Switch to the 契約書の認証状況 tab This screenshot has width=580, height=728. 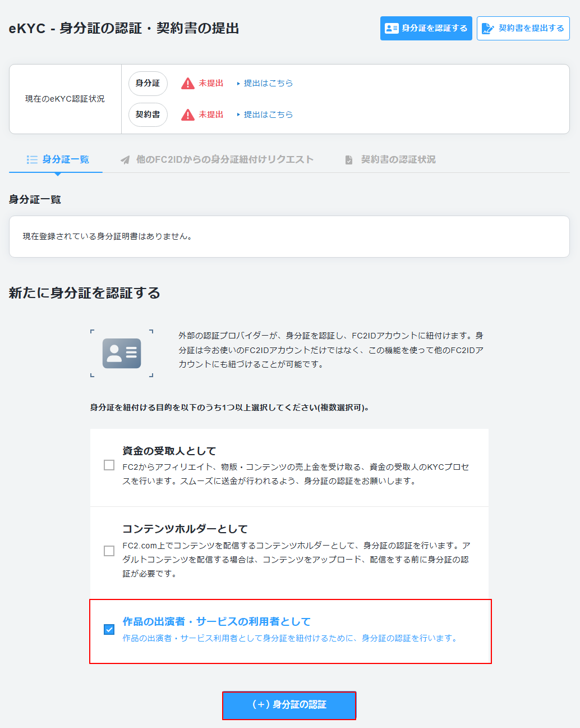(x=398, y=159)
